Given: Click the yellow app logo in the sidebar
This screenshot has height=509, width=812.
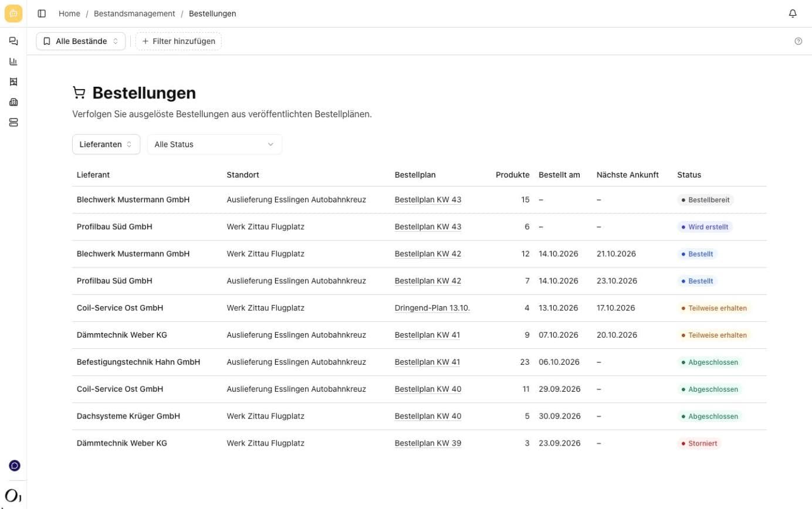Looking at the screenshot, I should pyautogui.click(x=13, y=13).
